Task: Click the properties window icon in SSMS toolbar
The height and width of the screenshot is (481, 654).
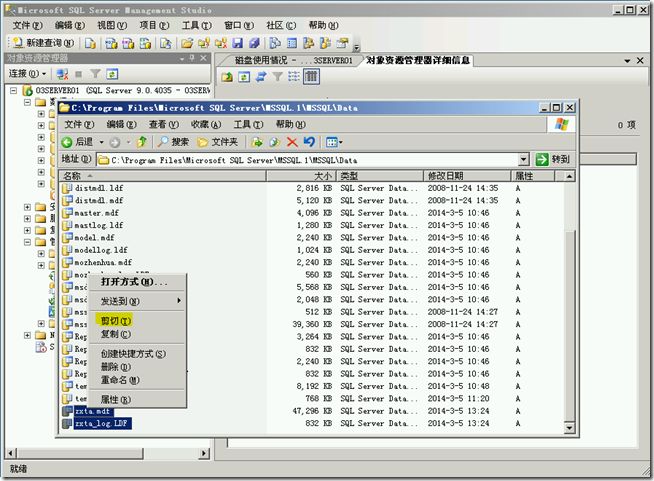Action: click(x=342, y=43)
